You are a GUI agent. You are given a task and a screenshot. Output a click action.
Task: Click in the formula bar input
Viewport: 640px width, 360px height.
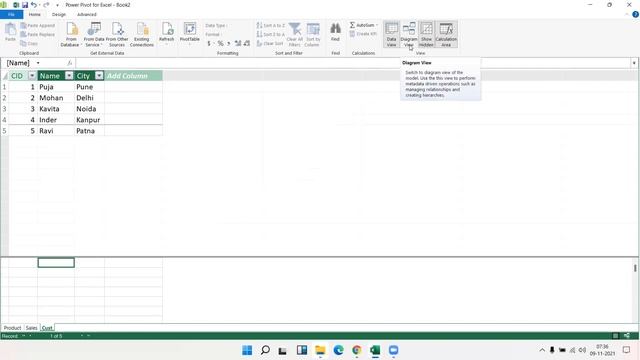[x=353, y=63]
